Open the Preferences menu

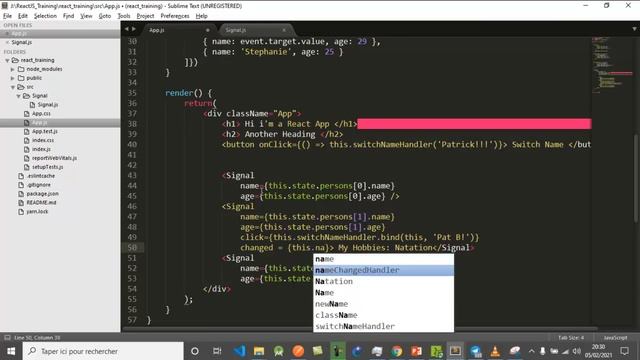pyautogui.click(x=175, y=16)
